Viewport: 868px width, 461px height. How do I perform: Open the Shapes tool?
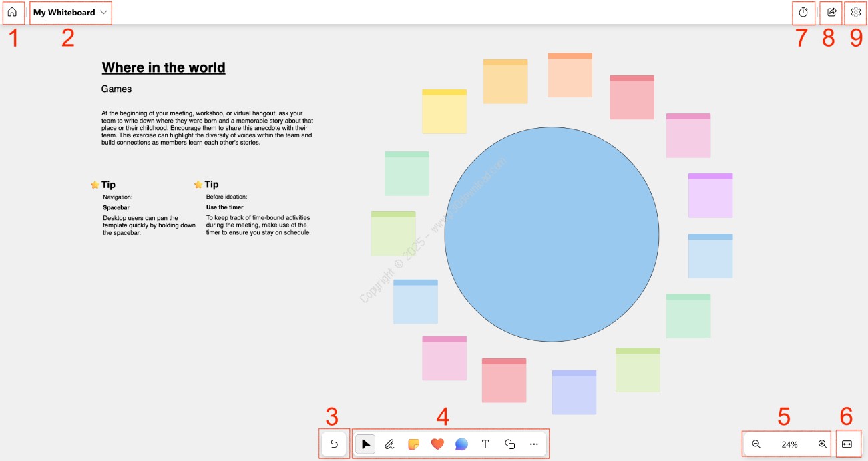[509, 444]
